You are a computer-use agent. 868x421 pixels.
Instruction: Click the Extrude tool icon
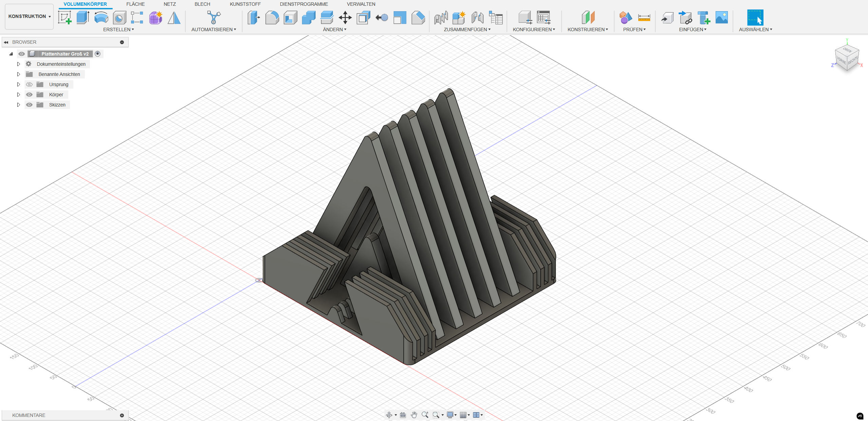(83, 17)
